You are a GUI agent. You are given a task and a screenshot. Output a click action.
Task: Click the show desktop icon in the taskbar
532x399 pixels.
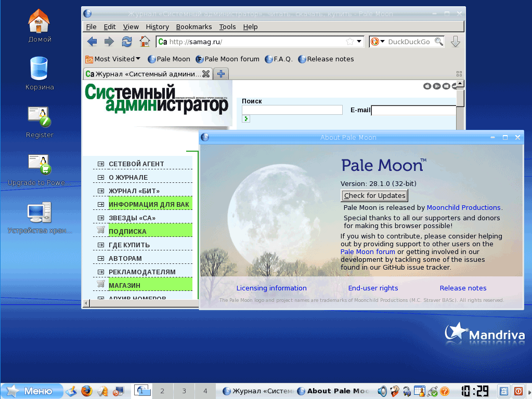(x=71, y=391)
